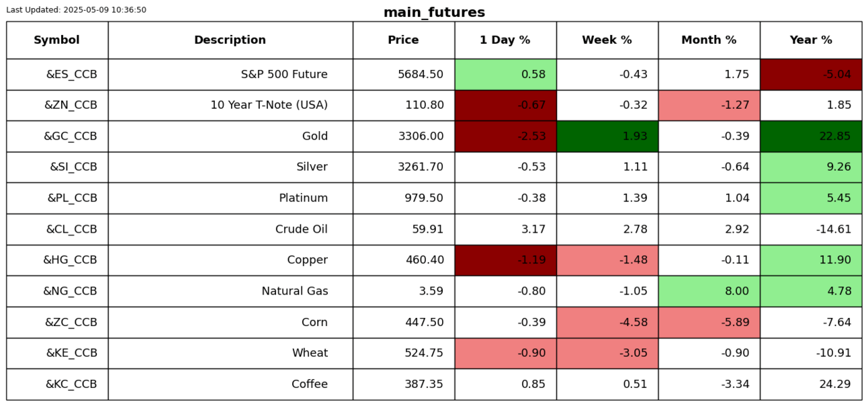Click the &NG_CCB symbol cell
868x406 pixels.
coord(70,291)
